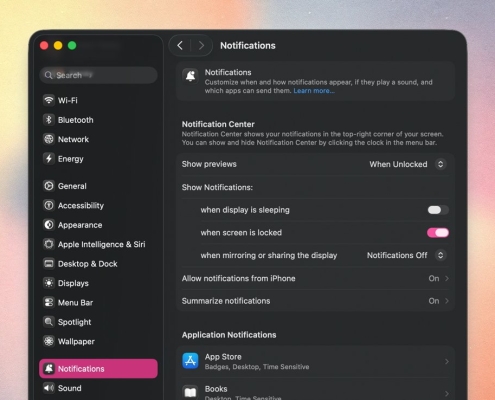Click the Desktop & Dock icon

49,264
